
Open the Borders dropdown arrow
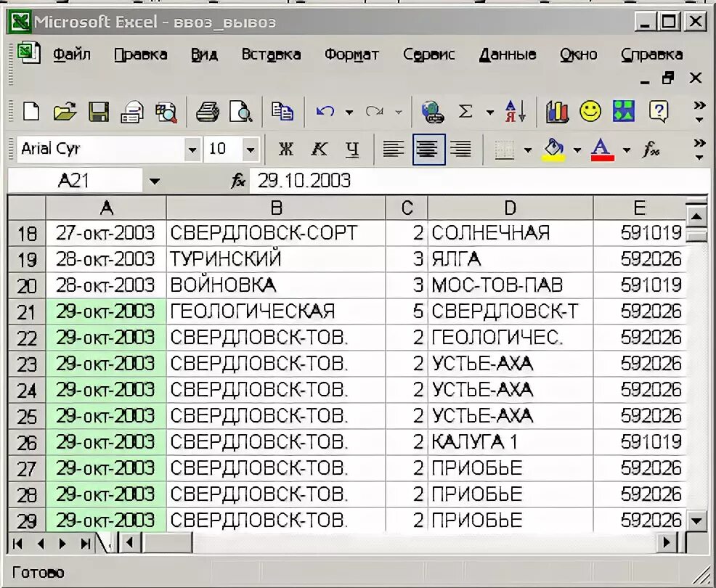coord(528,150)
